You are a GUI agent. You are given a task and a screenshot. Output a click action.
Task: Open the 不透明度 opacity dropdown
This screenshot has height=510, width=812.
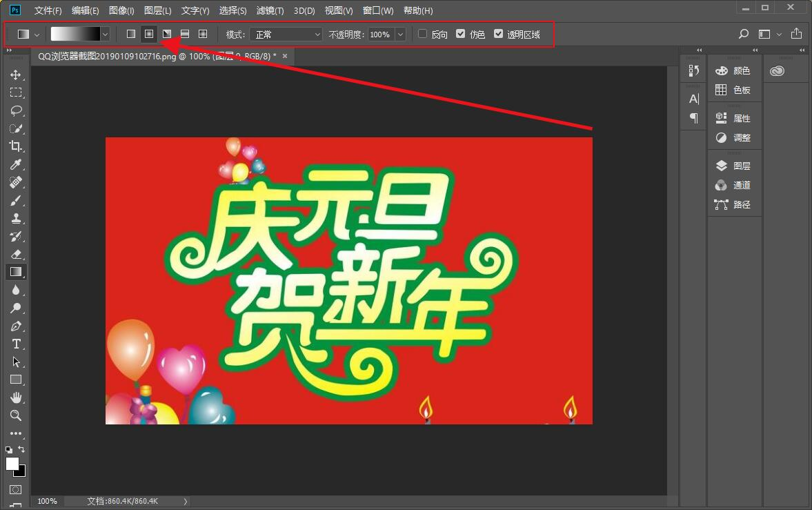click(399, 34)
